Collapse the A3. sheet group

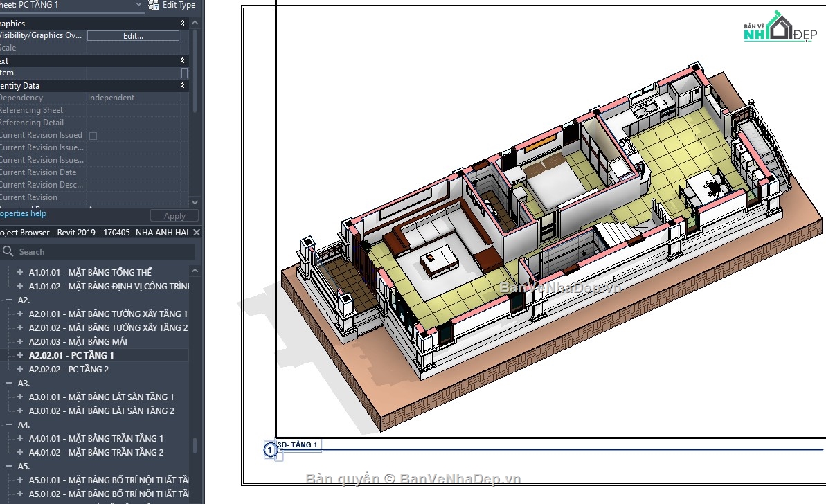[9, 384]
